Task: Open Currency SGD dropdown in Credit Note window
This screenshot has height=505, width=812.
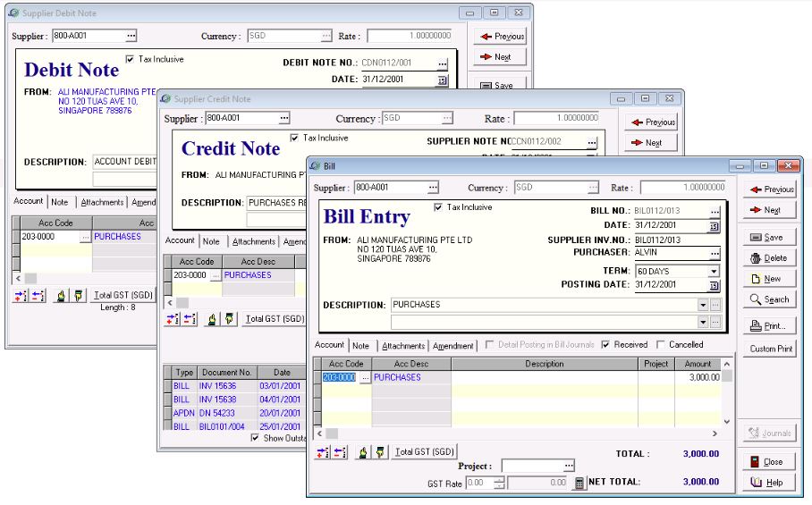Action: (447, 118)
